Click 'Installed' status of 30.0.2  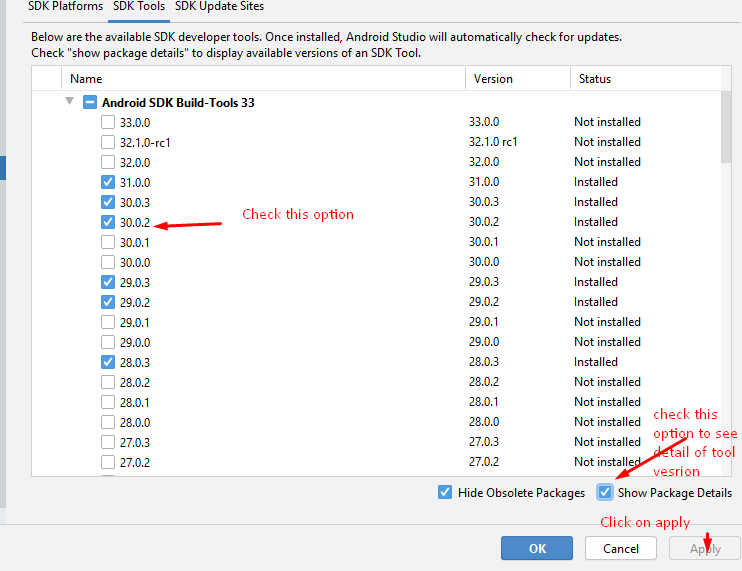coord(596,221)
